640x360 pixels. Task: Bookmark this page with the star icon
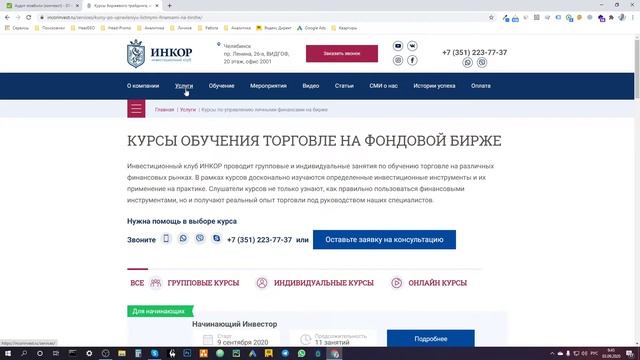[491, 18]
